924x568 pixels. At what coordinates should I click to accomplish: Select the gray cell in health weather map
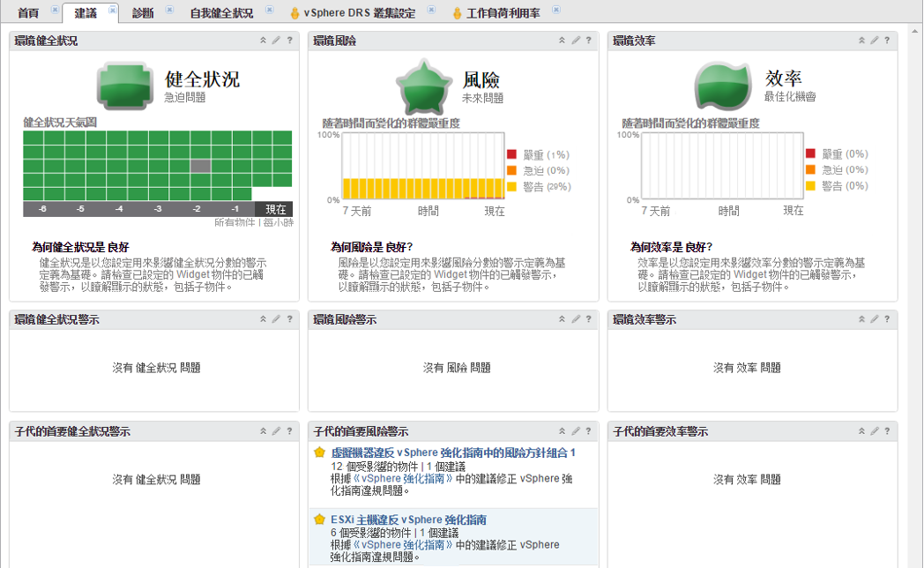click(x=201, y=166)
